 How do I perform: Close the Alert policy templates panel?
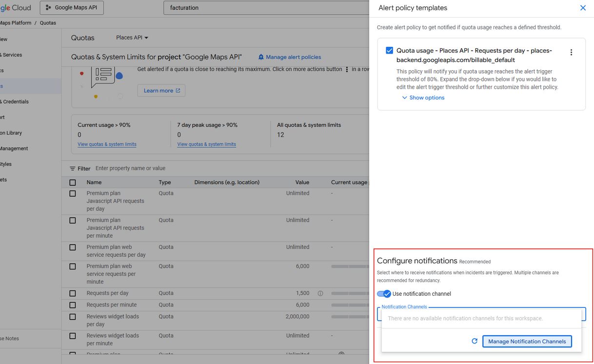[583, 8]
